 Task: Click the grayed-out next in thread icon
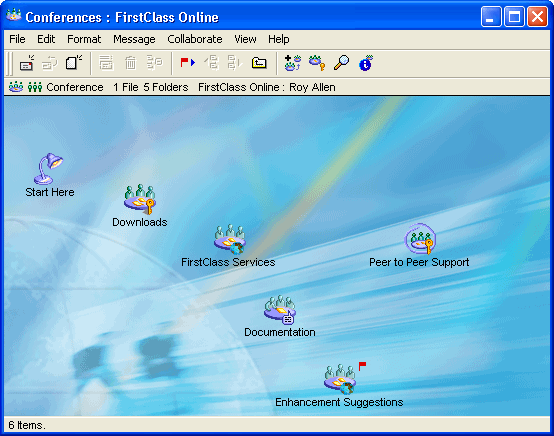(235, 63)
